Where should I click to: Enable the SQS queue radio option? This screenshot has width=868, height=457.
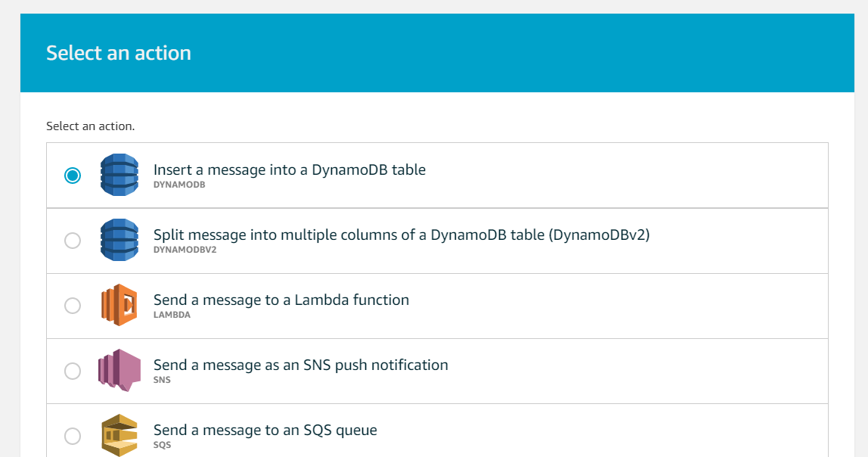73,436
